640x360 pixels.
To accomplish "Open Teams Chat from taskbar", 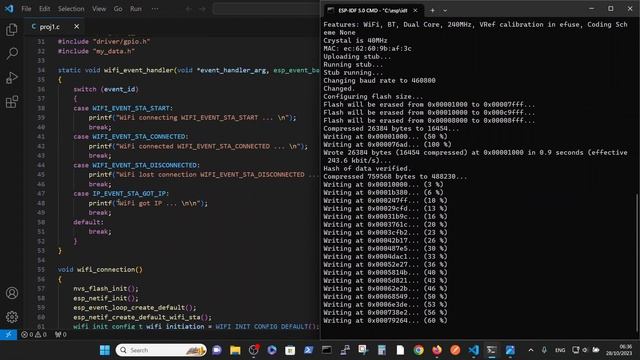I will [217, 350].
